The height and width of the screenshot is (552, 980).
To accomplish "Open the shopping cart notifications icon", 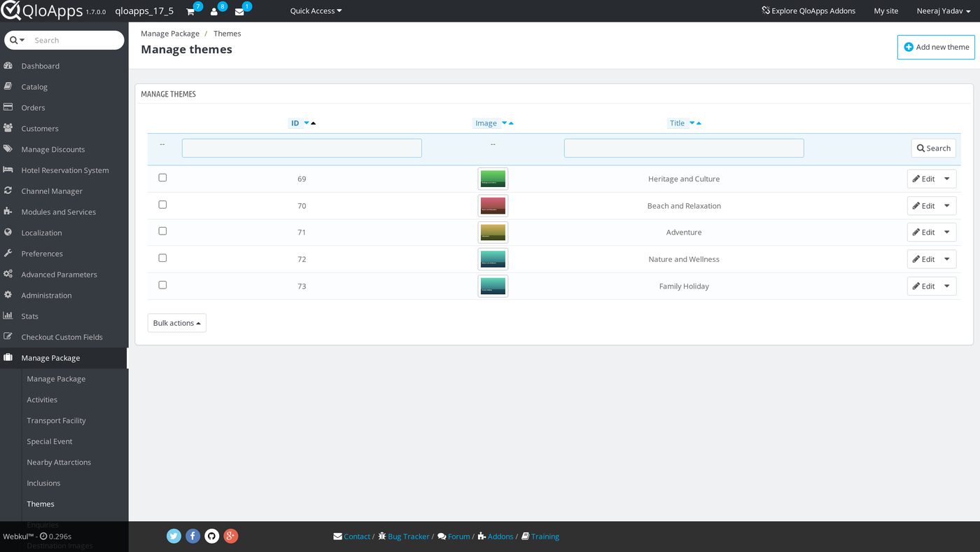I will 190,11.
